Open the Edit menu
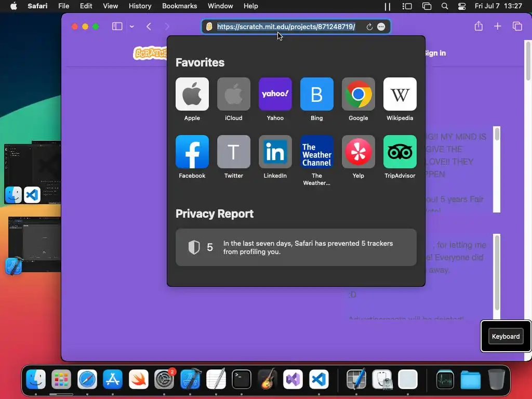The width and height of the screenshot is (532, 399). tap(86, 6)
